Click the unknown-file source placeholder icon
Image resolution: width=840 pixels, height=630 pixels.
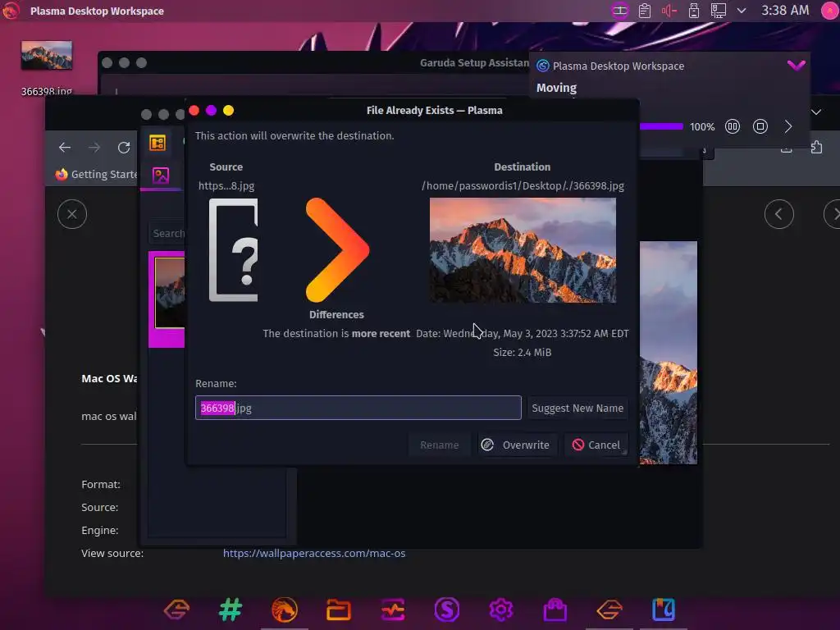(x=233, y=250)
